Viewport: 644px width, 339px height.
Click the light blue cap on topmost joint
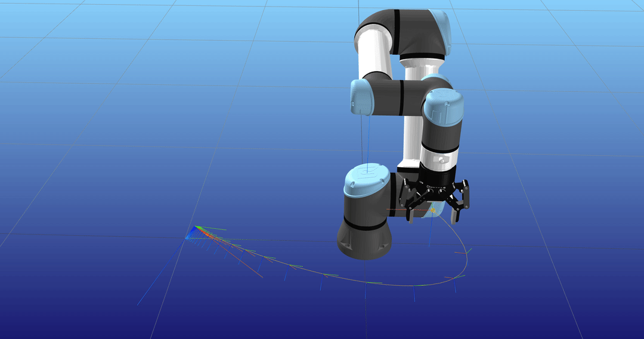click(442, 30)
